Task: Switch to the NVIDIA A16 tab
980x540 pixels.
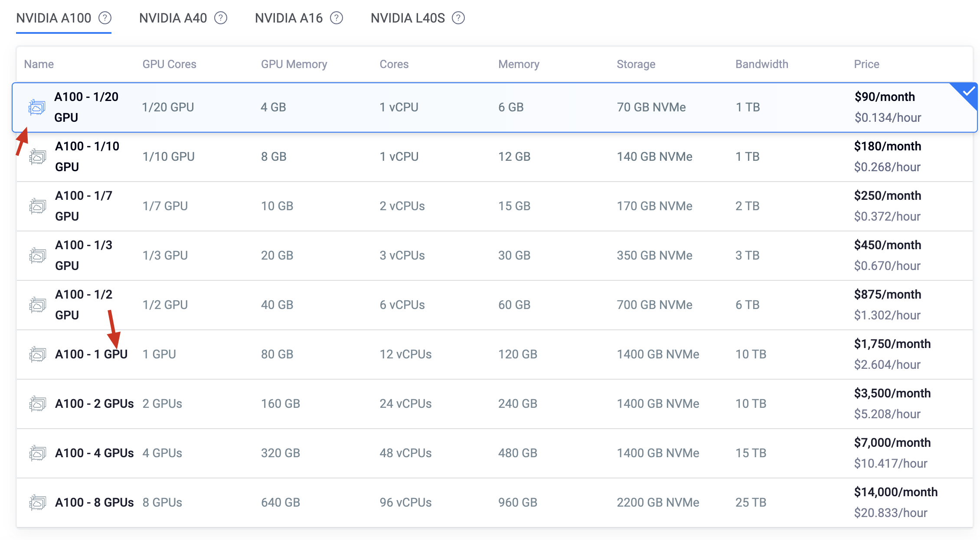Action: pyautogui.click(x=289, y=18)
